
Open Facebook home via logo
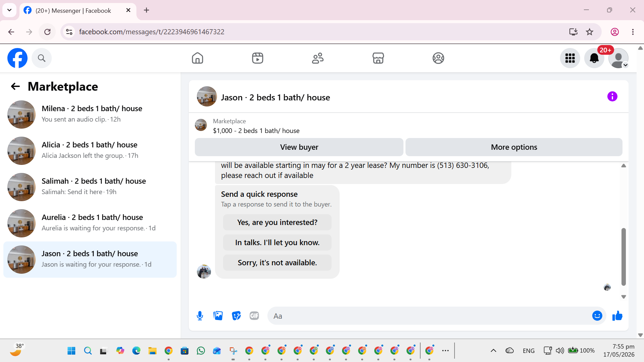pos(17,58)
